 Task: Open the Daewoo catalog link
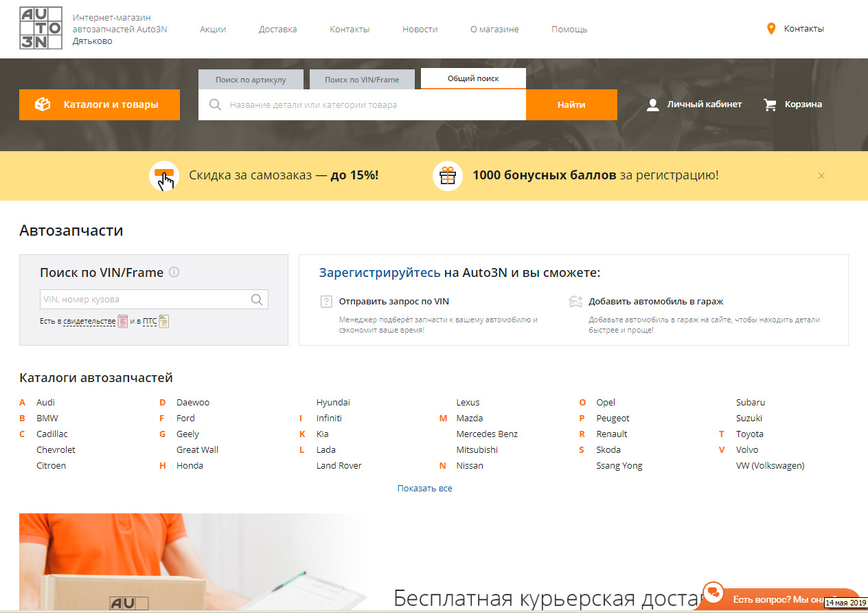(193, 402)
